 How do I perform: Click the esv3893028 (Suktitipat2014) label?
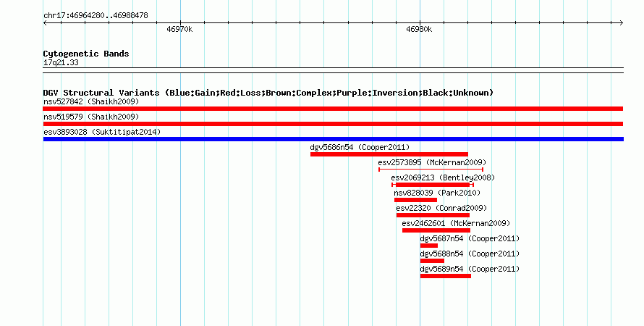(102, 132)
